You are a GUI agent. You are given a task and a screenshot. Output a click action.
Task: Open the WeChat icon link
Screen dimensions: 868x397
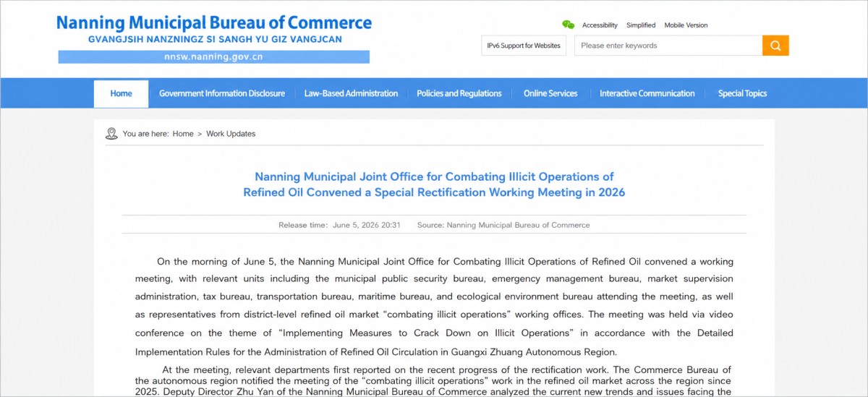pos(569,25)
